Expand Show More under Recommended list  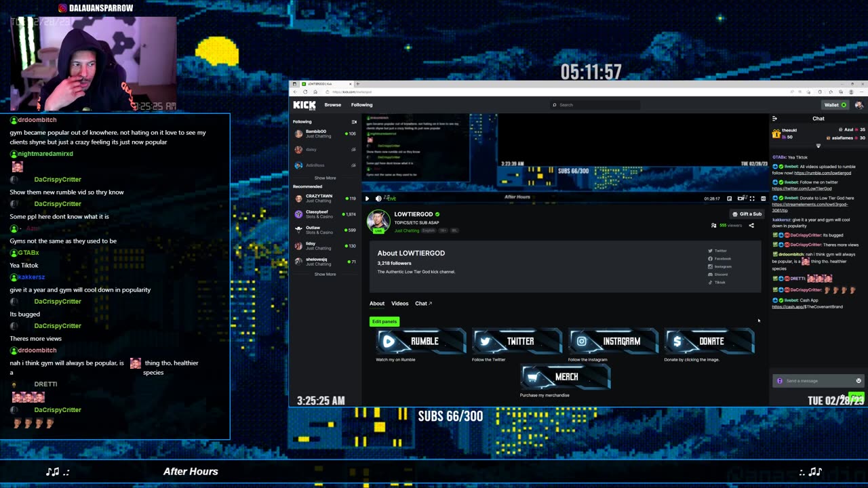pyautogui.click(x=325, y=274)
